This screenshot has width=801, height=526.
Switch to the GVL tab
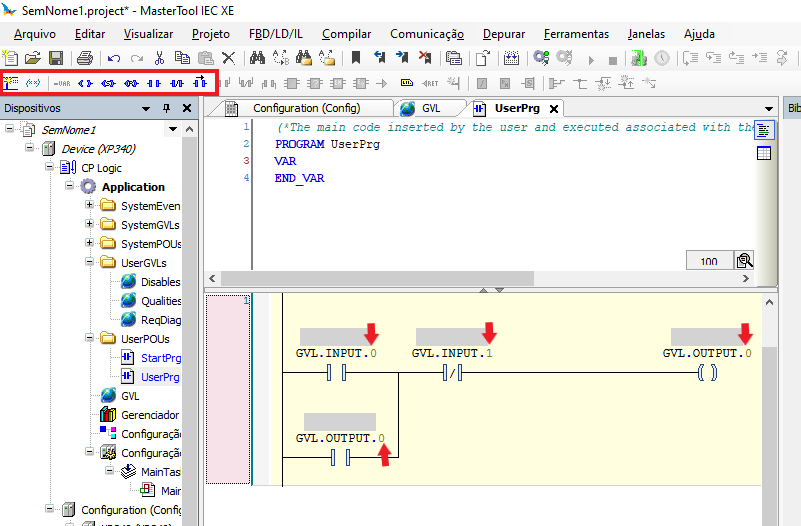coord(430,108)
